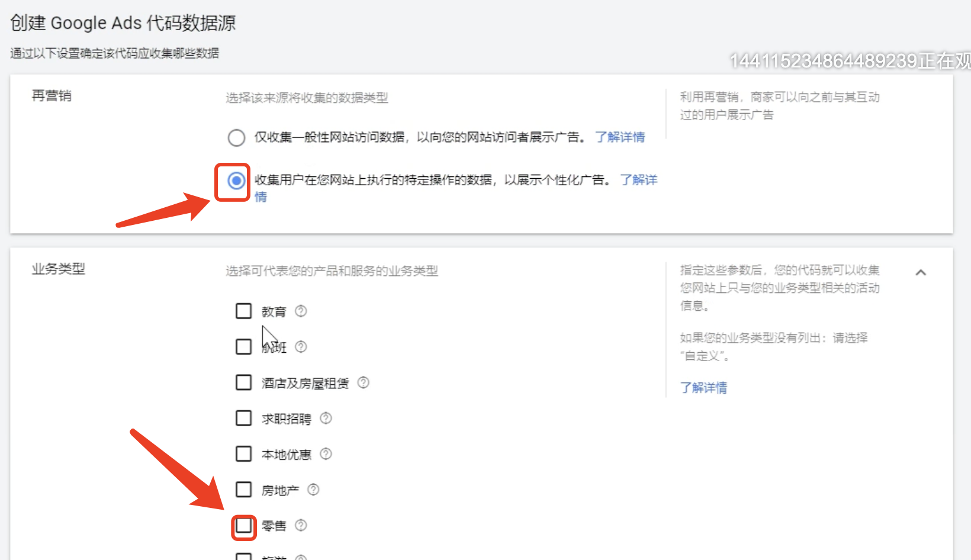The width and height of the screenshot is (971, 560).
Task: Click the help icon next to 航班
Action: pos(301,347)
